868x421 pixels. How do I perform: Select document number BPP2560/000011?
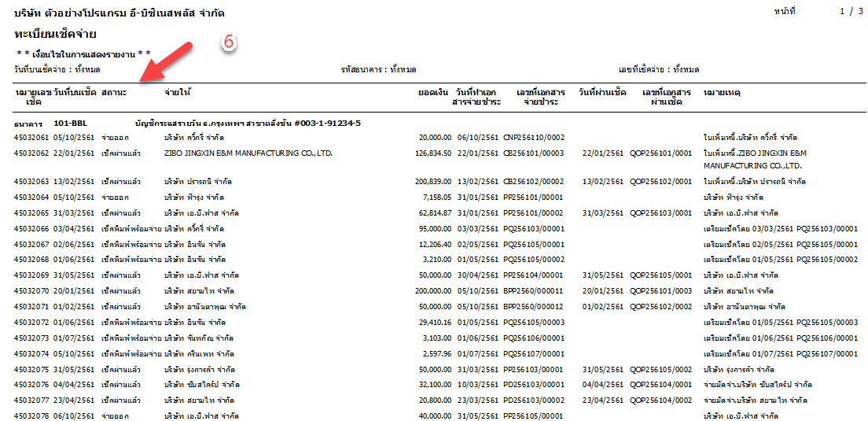click(x=534, y=290)
